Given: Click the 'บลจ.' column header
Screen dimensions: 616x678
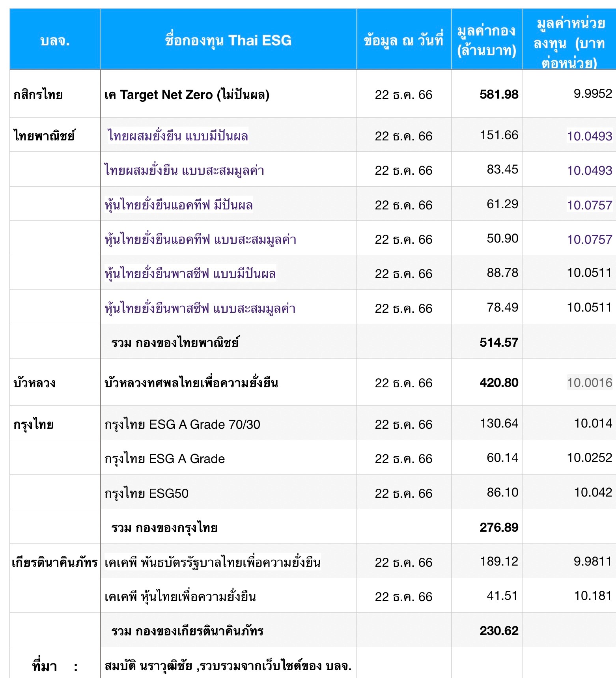Looking at the screenshot, I should pyautogui.click(x=55, y=40).
